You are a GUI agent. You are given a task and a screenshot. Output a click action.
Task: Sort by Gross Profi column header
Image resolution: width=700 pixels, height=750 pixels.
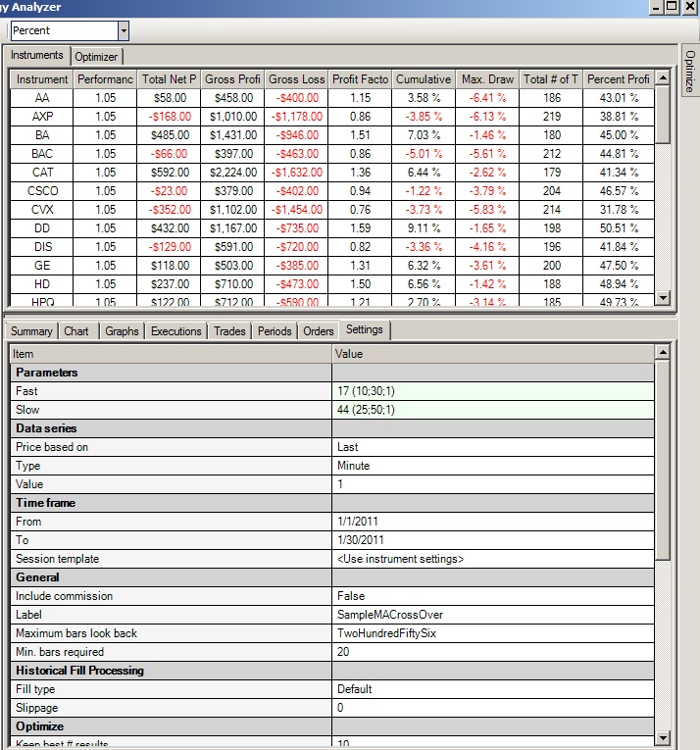[232, 79]
